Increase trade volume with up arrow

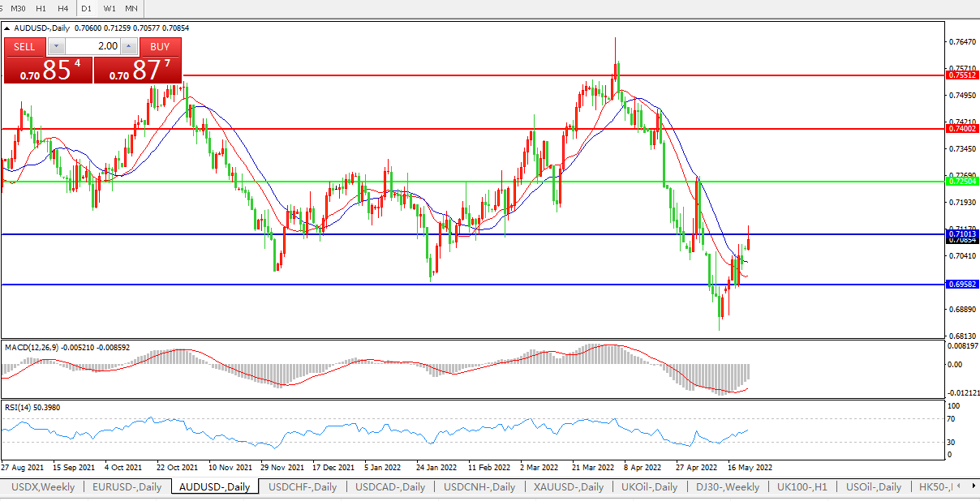click(129, 46)
